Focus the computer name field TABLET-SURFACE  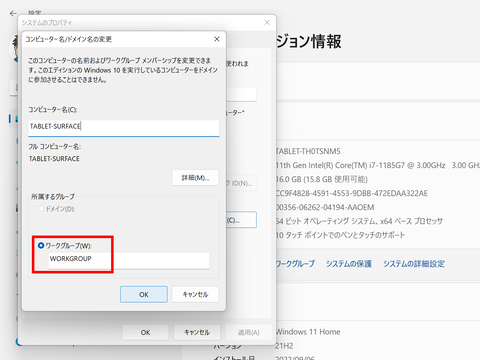[124, 128]
